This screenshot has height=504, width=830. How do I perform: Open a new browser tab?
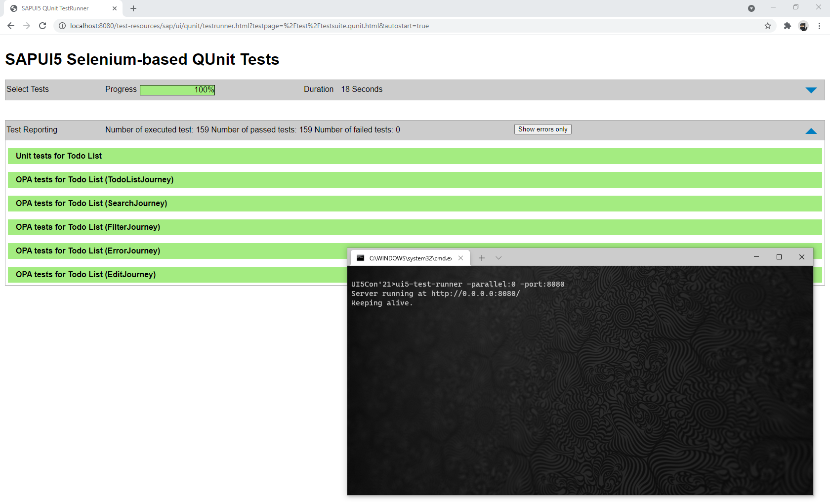coord(133,8)
